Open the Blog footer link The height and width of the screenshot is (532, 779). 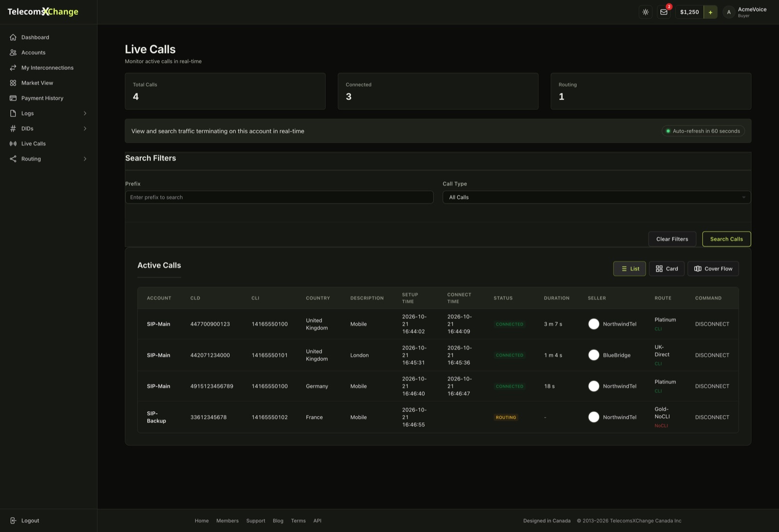(278, 521)
